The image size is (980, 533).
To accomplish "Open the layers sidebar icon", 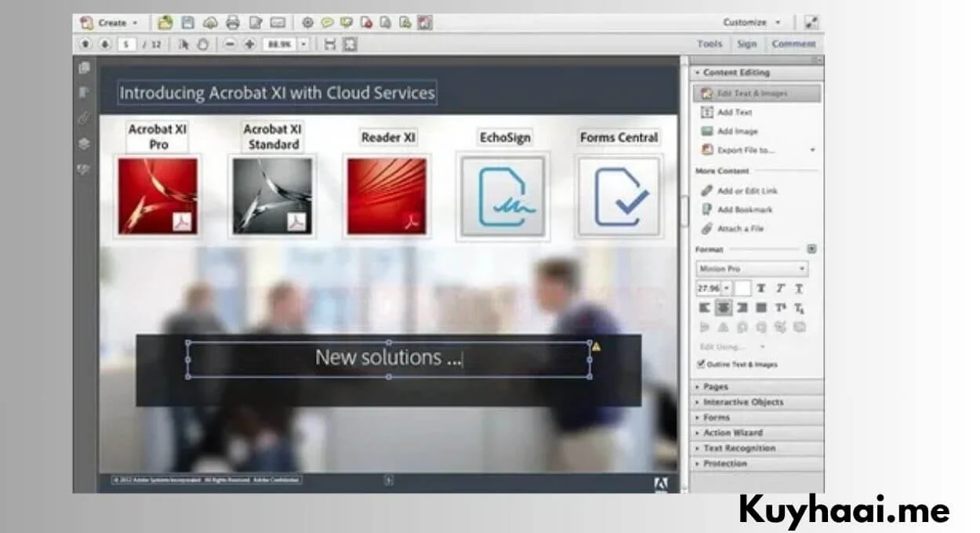I will (x=84, y=144).
